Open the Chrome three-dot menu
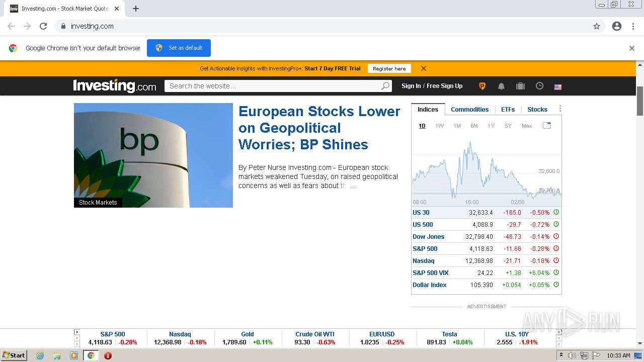644x362 pixels. tap(633, 26)
